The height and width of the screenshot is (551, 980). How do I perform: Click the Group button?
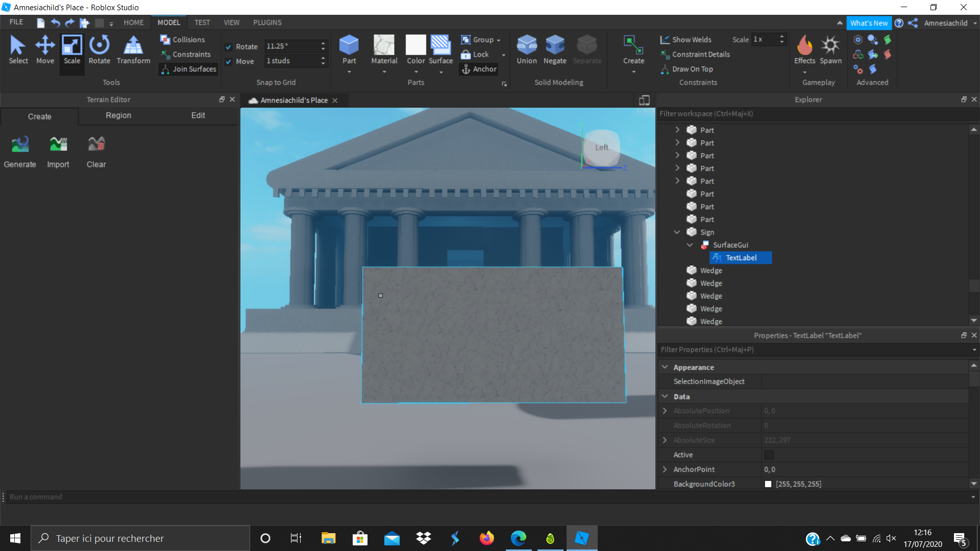click(x=477, y=40)
